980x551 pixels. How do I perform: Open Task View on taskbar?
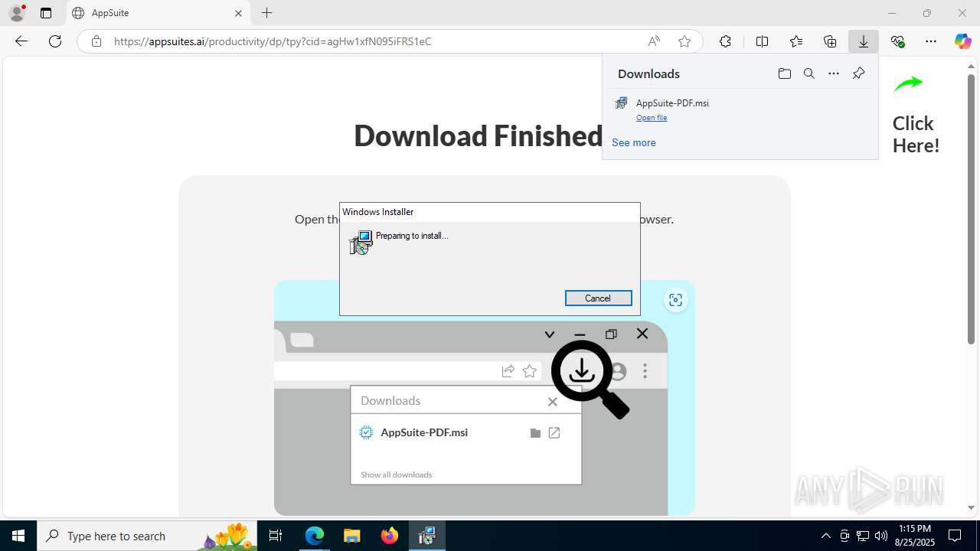(276, 536)
